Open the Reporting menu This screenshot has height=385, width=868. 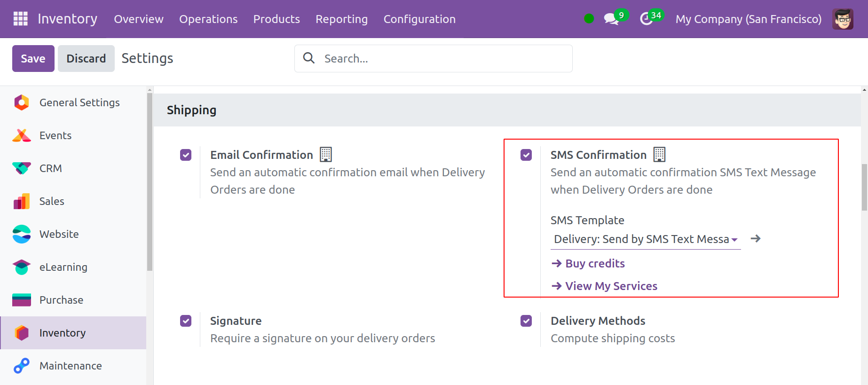click(341, 19)
